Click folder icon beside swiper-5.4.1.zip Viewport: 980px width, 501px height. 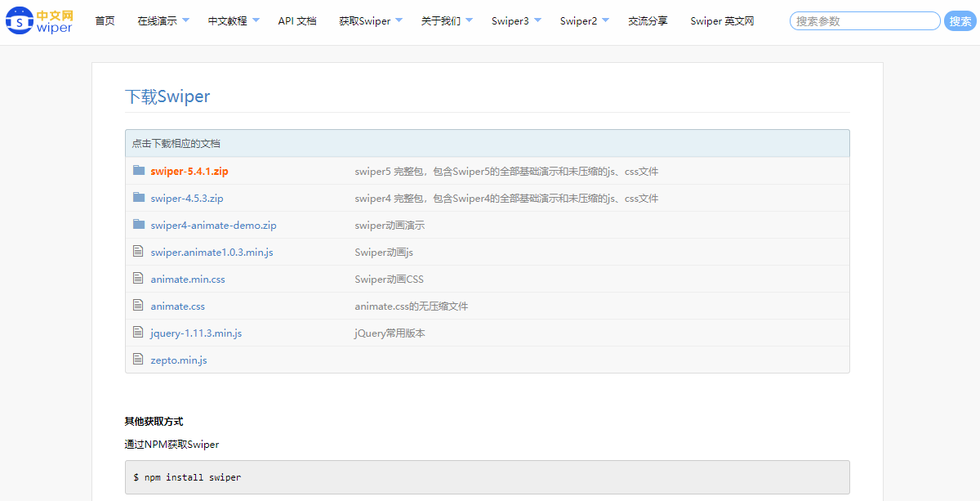[x=138, y=171]
